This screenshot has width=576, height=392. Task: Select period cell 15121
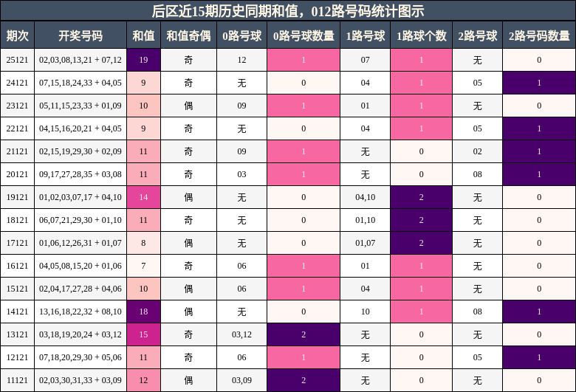tap(17, 289)
